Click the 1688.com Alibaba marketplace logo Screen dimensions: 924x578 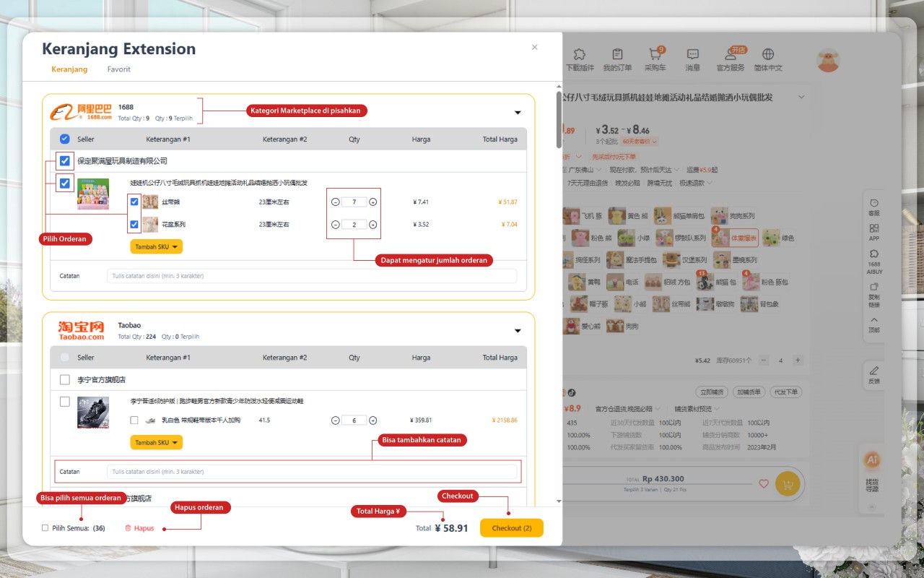click(81, 111)
